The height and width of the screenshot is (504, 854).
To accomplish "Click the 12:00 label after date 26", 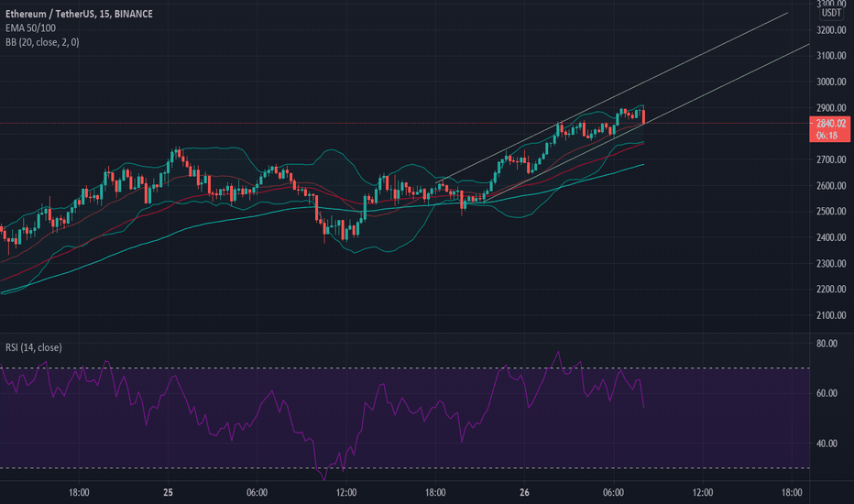I will tap(703, 493).
